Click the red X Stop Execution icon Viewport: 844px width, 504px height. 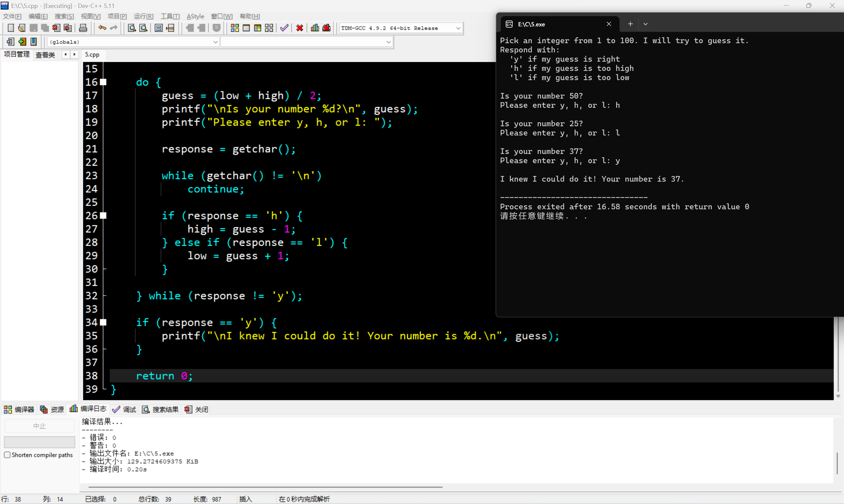click(x=300, y=28)
